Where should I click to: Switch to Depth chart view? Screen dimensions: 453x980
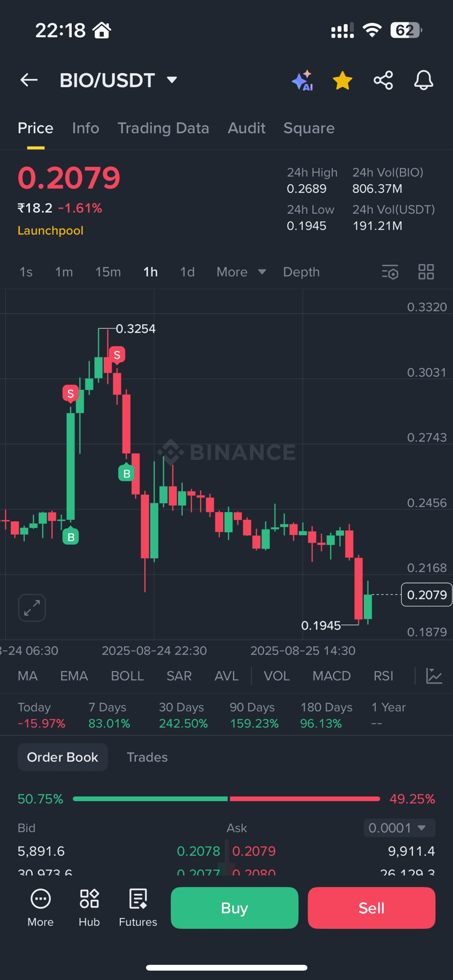coord(301,272)
